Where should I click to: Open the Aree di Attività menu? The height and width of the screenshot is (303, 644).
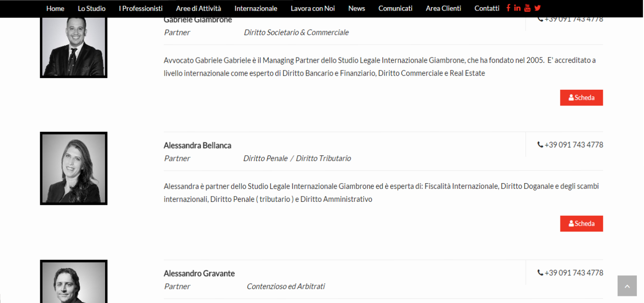pos(198,8)
